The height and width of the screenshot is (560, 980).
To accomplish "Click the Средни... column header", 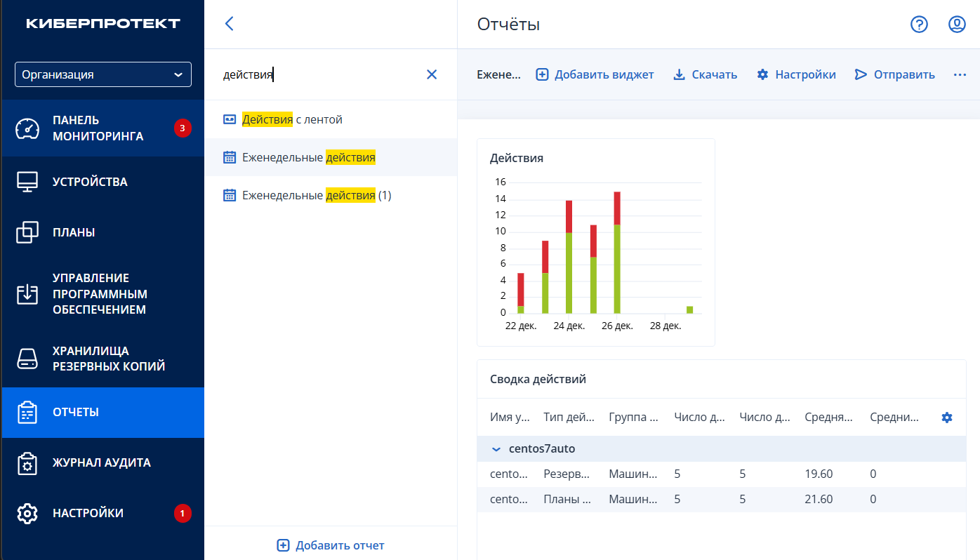I will tap(894, 418).
